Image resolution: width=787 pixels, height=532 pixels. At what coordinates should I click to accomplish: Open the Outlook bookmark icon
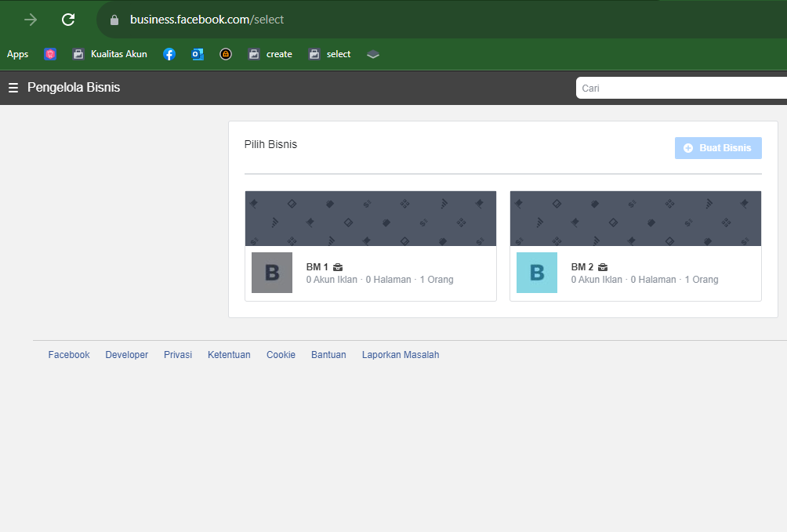pyautogui.click(x=198, y=54)
